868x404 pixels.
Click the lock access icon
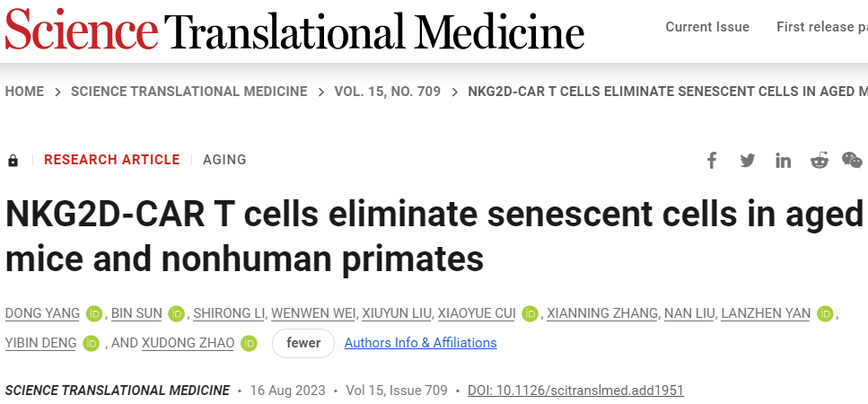tap(13, 161)
